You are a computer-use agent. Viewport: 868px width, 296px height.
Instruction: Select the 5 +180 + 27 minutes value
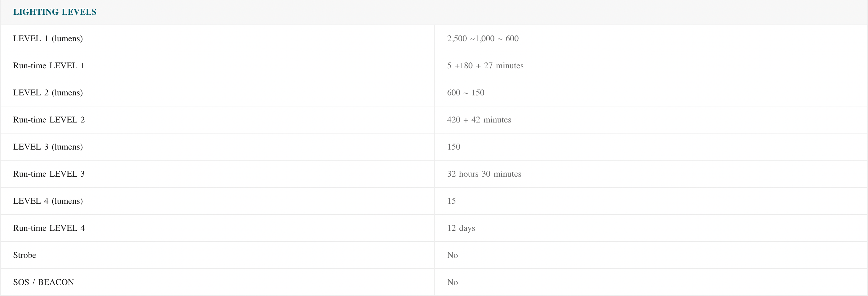[485, 65]
